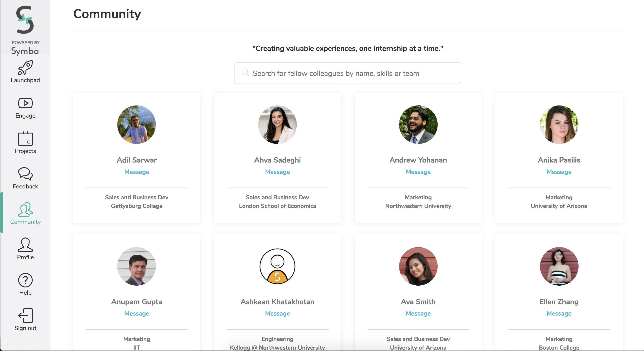Open the Launchpad rocket icon
This screenshot has height=351, width=644.
25,68
